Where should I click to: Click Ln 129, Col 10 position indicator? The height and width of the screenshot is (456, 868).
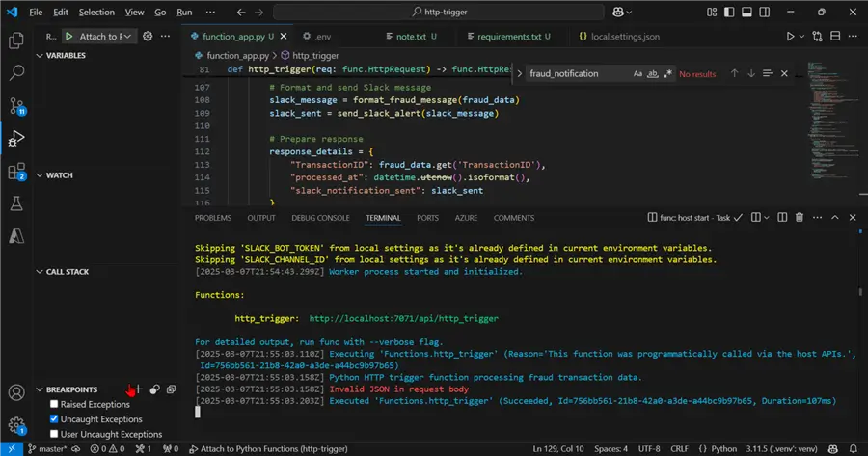(558, 449)
